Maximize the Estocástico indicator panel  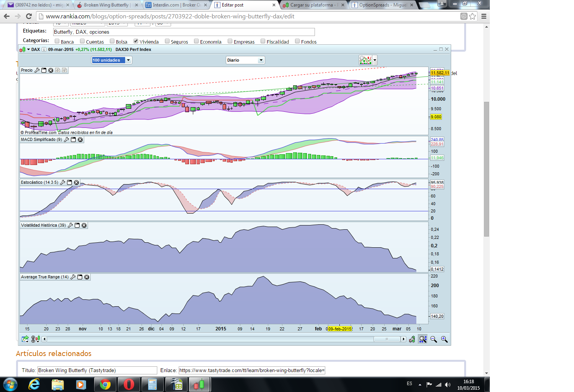click(x=70, y=183)
